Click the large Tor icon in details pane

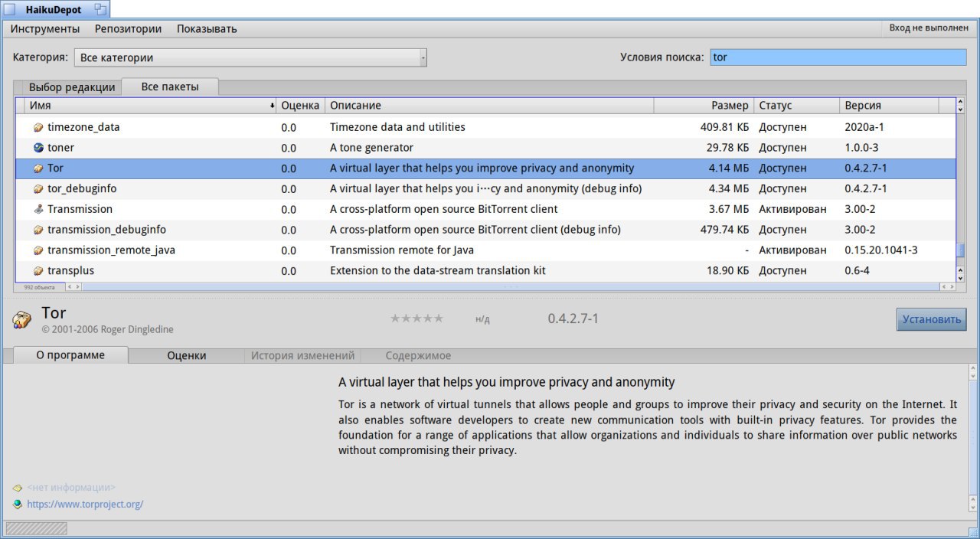click(21, 320)
